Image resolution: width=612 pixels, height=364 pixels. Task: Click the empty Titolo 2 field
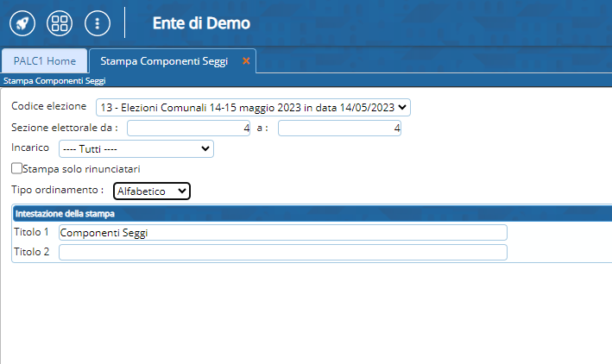pos(282,252)
